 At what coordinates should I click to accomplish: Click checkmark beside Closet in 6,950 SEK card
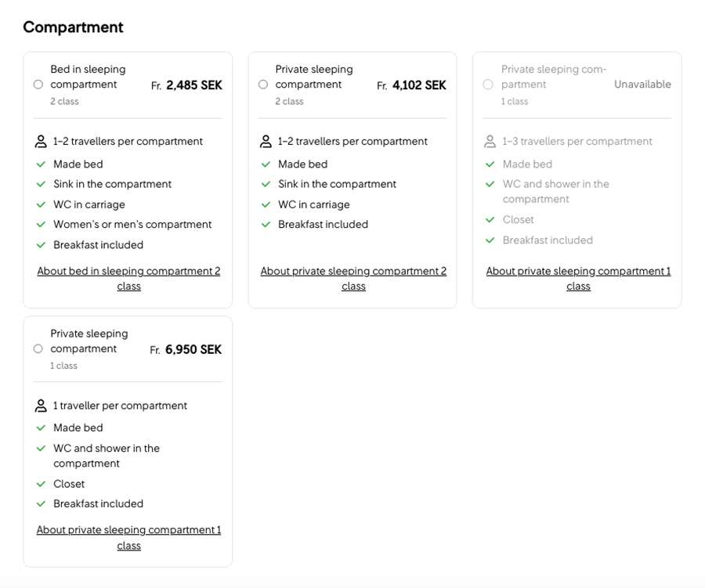click(x=42, y=484)
